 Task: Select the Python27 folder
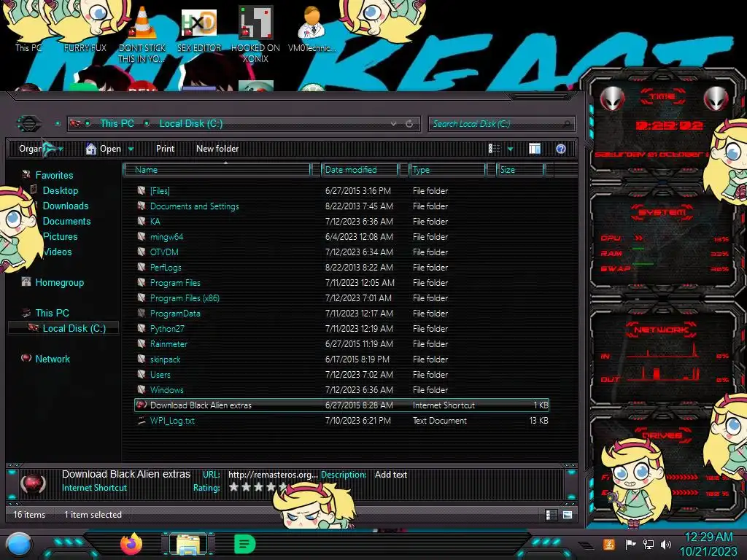pos(167,329)
